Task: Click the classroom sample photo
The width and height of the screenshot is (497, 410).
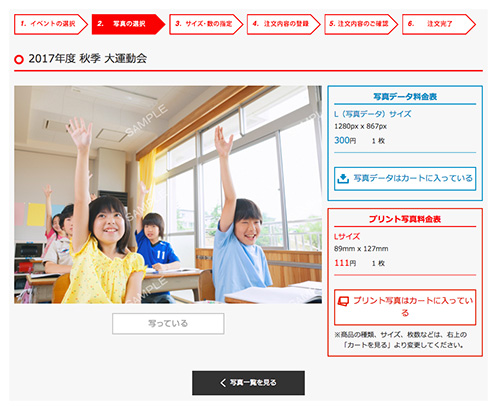Action: coord(168,194)
